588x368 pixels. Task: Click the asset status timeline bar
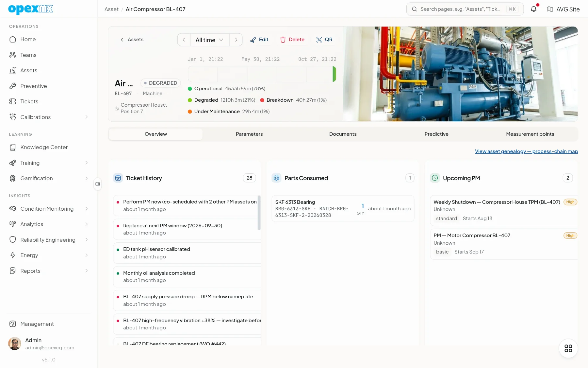coord(262,74)
